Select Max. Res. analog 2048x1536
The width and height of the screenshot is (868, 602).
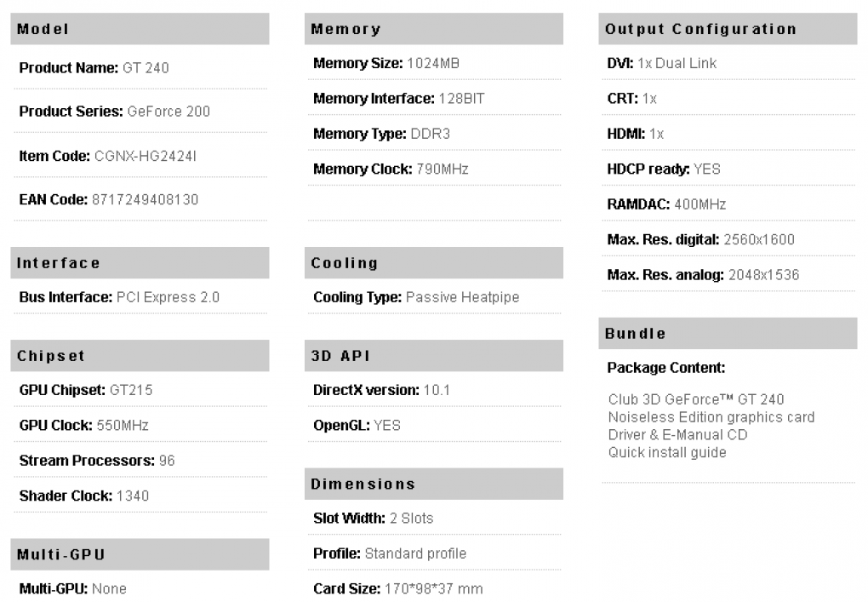[x=703, y=275]
